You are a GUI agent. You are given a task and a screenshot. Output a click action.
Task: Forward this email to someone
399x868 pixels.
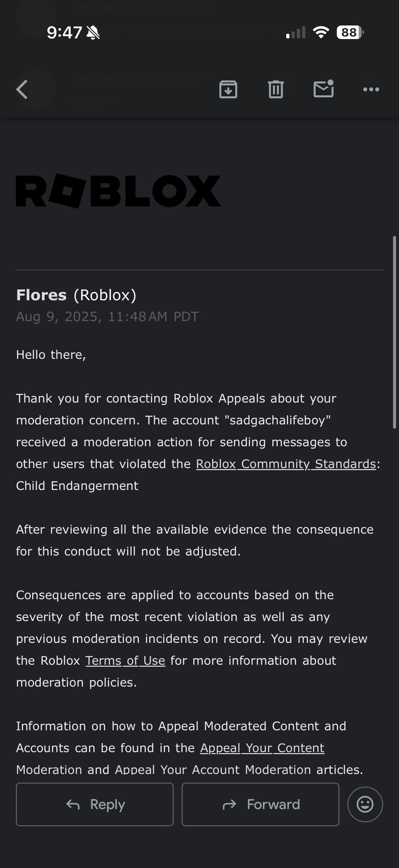point(260,804)
